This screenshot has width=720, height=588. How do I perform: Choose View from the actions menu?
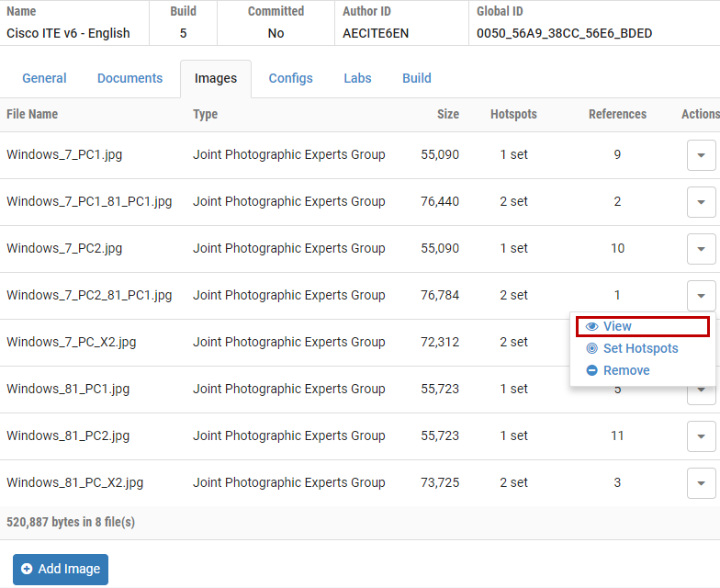point(643,326)
